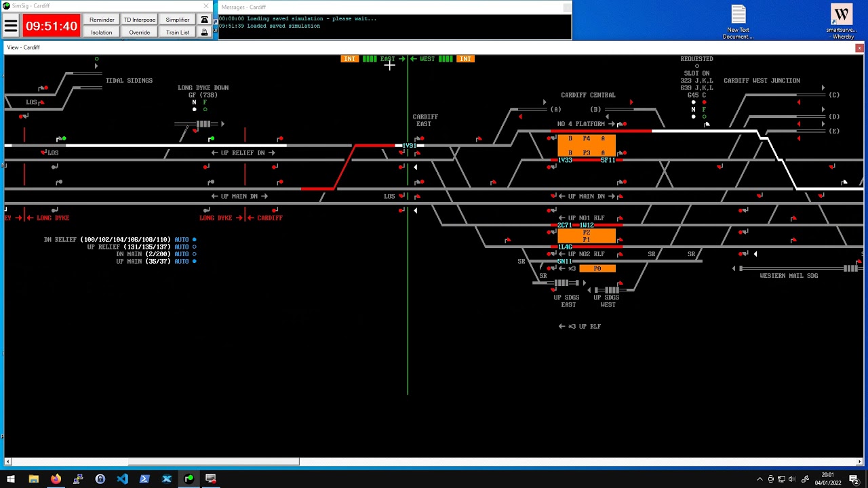Open the Train List

(178, 32)
